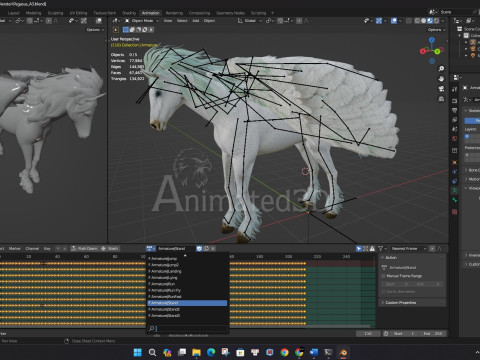The width and height of the screenshot is (480, 360).
Task: Click the Z axis on navigation gizmo
Action: 432,40
